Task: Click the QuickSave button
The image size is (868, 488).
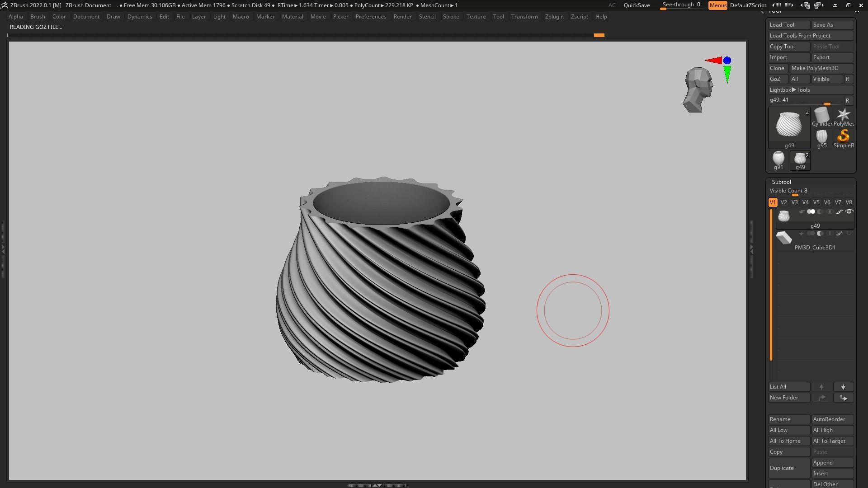Action: [x=637, y=5]
